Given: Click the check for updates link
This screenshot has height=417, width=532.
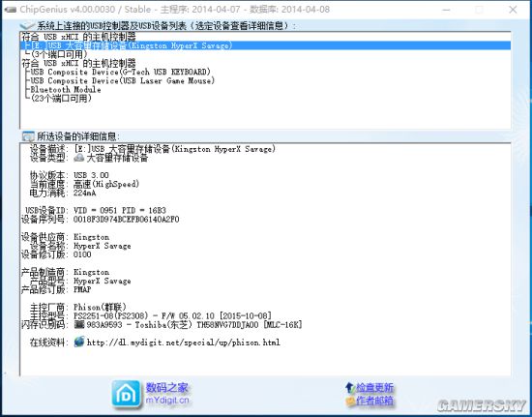Looking at the screenshot, I should coord(374,387).
